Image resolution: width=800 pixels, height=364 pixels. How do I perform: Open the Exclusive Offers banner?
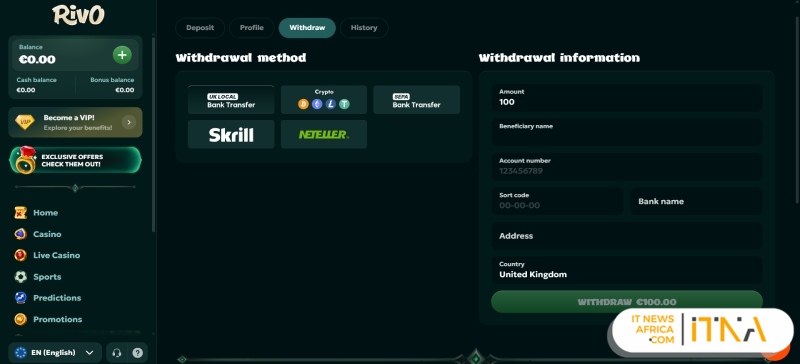[x=75, y=160]
